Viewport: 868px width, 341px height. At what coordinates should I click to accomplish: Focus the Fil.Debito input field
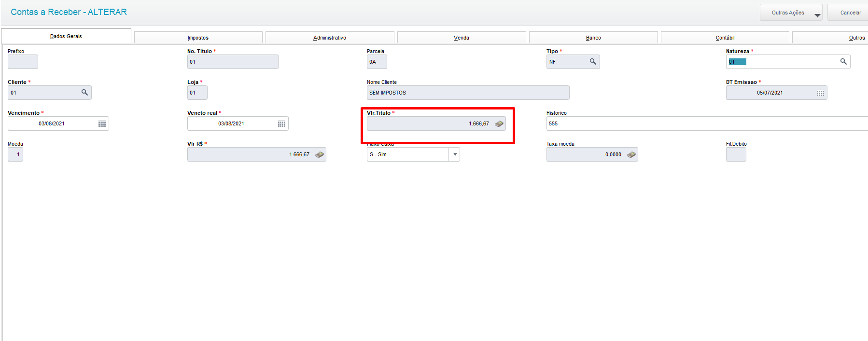[x=736, y=154]
